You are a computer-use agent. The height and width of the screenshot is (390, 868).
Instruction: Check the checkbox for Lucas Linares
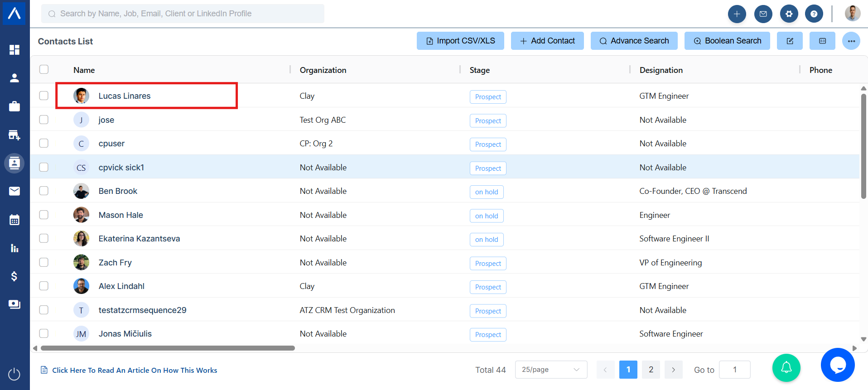click(44, 96)
